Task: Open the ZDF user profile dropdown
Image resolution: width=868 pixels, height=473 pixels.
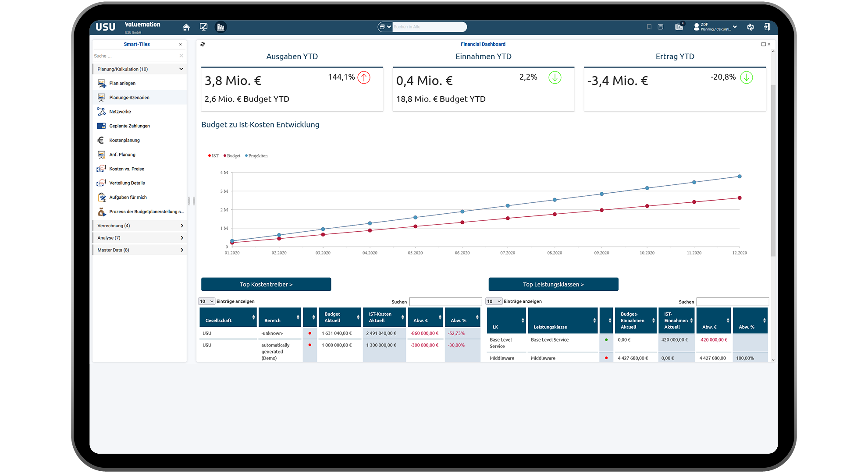Action: [x=715, y=27]
